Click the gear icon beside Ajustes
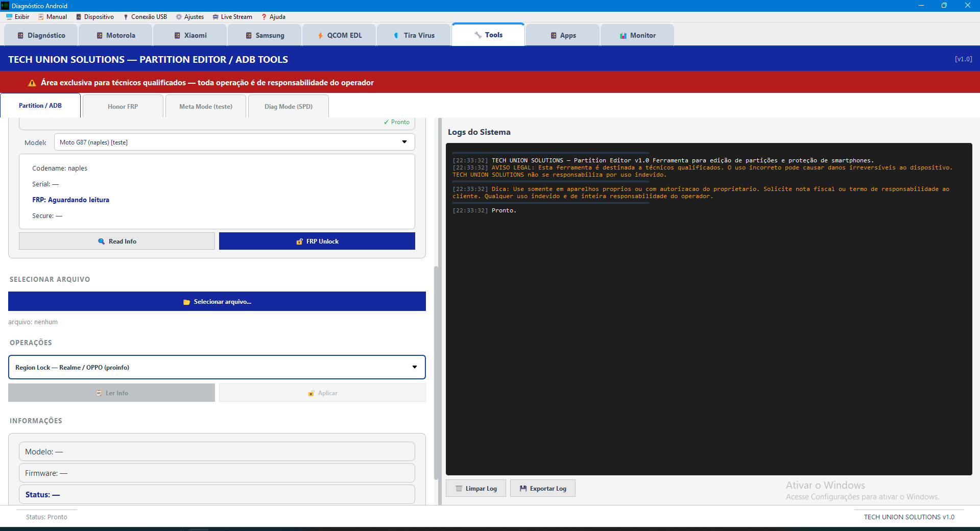The image size is (980, 531). [179, 17]
